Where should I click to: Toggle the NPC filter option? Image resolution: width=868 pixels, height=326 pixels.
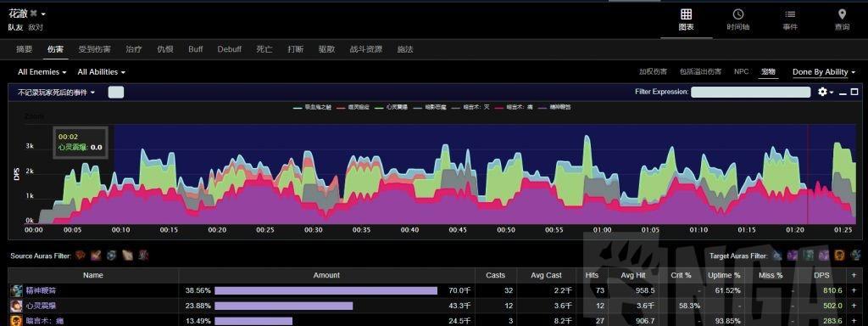(741, 71)
